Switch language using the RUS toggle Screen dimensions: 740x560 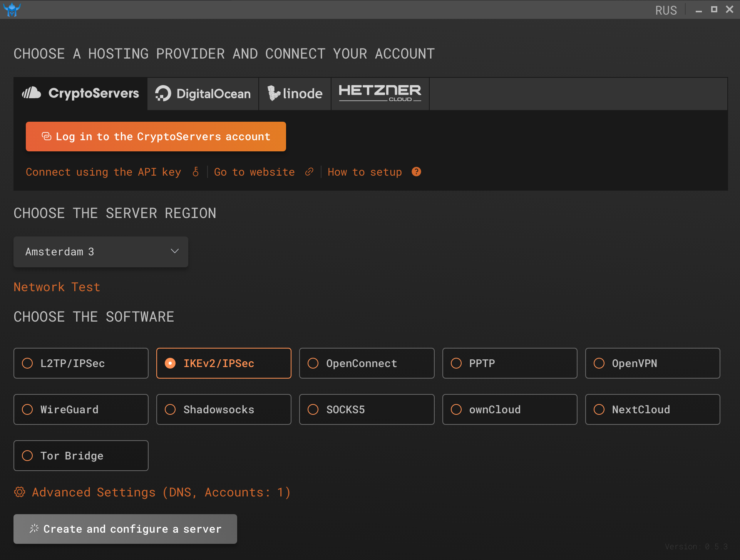click(x=666, y=10)
